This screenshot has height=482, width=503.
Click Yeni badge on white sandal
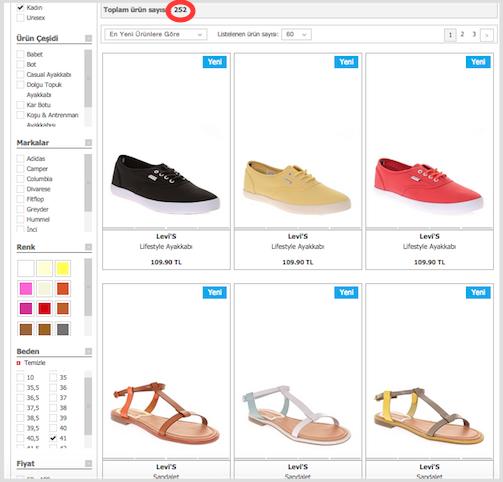346,292
